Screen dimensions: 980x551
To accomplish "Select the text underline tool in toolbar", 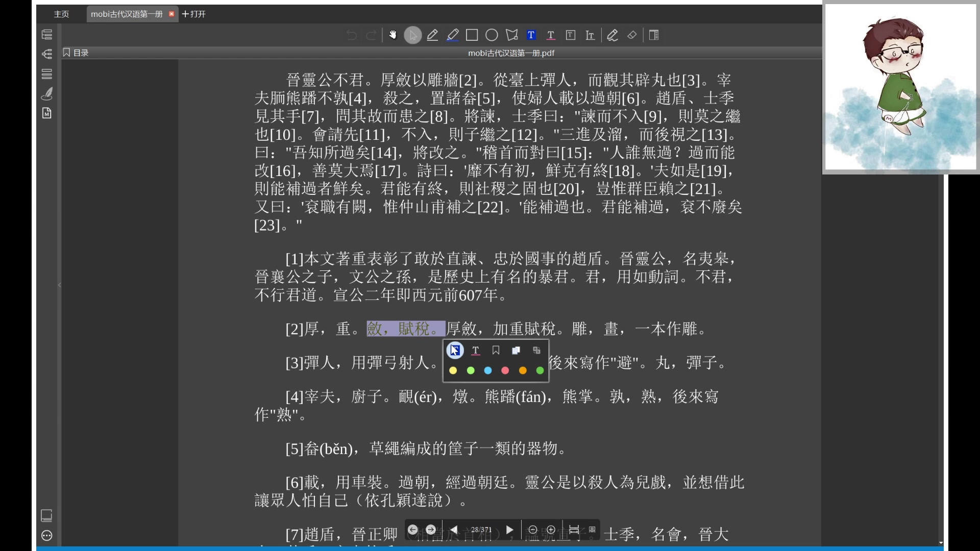I will (x=551, y=35).
